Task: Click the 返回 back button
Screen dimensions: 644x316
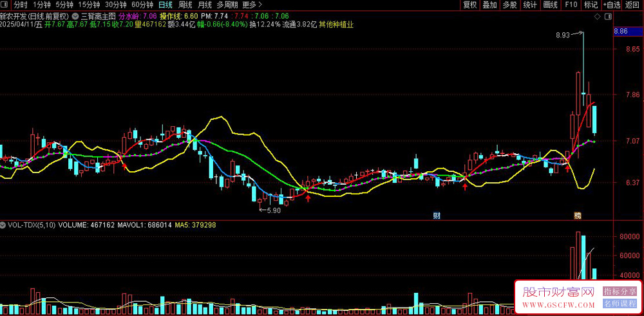Action: pyautogui.click(x=632, y=5)
